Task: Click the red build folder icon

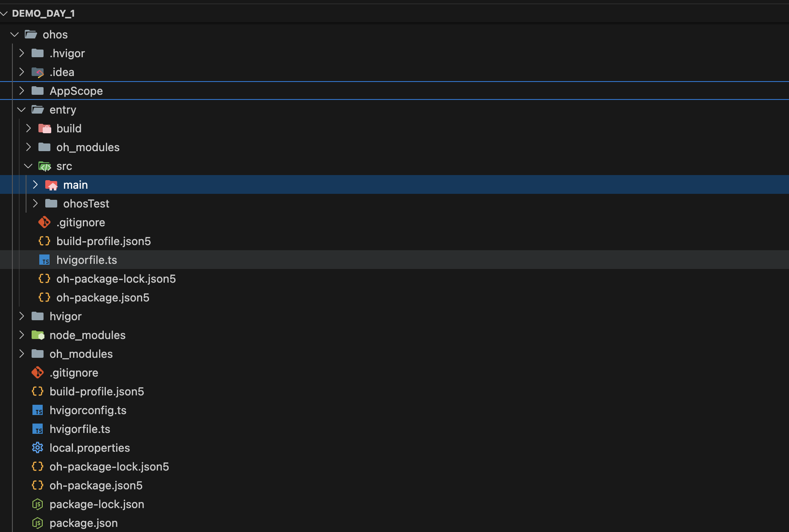Action: 44,128
